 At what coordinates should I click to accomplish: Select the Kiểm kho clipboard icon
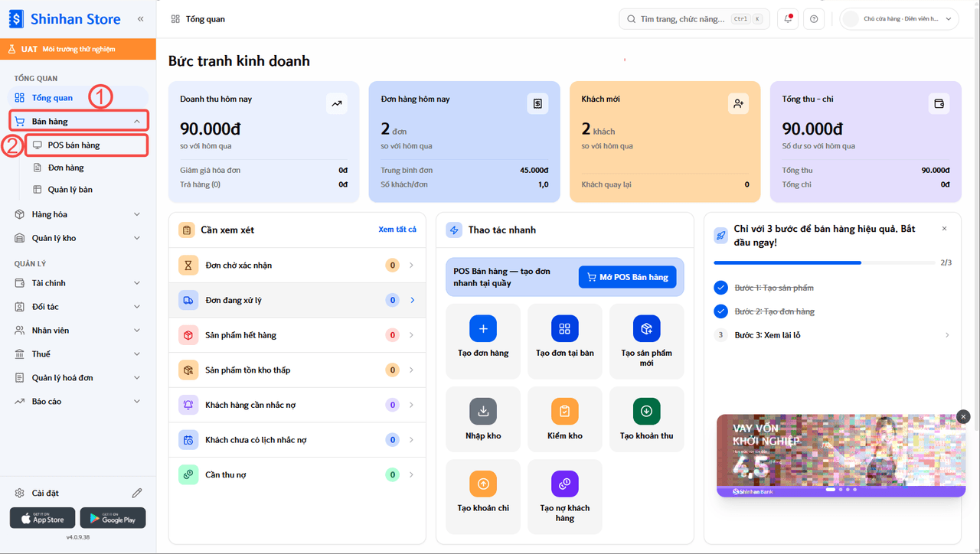[x=565, y=411]
